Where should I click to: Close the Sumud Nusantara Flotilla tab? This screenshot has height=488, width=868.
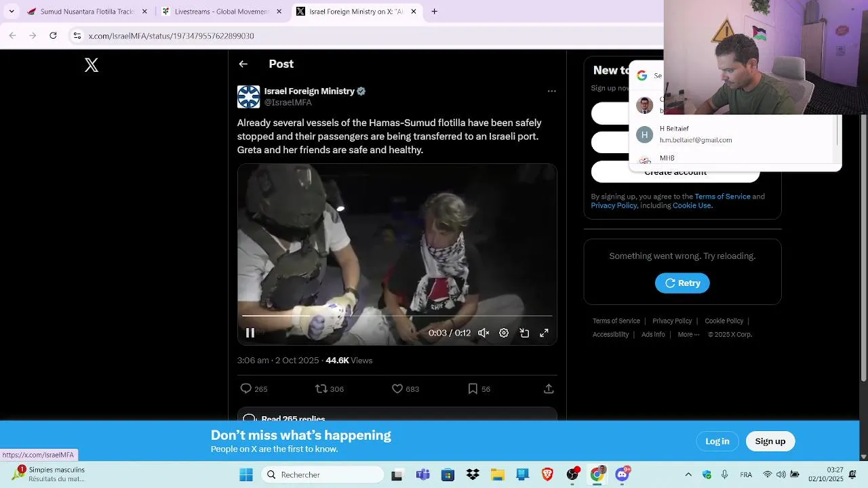tap(144, 12)
